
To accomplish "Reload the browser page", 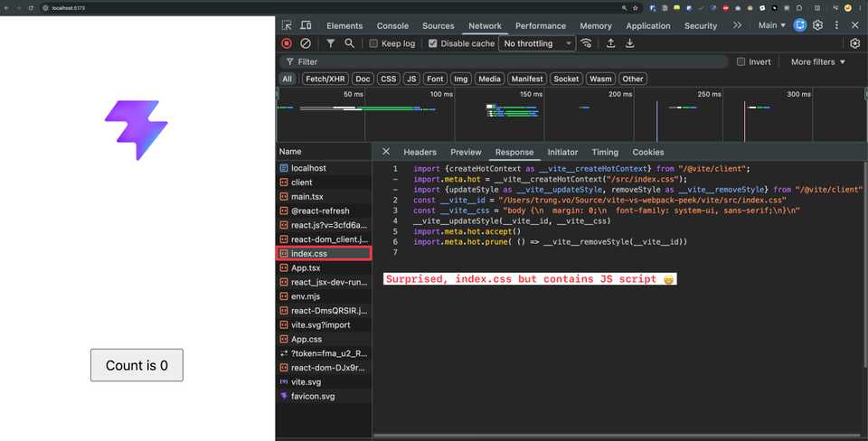I will click(x=31, y=8).
